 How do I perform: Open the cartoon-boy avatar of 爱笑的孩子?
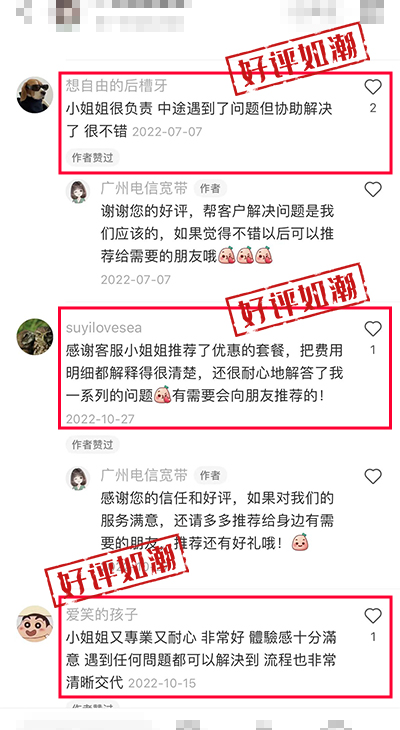click(x=35, y=624)
